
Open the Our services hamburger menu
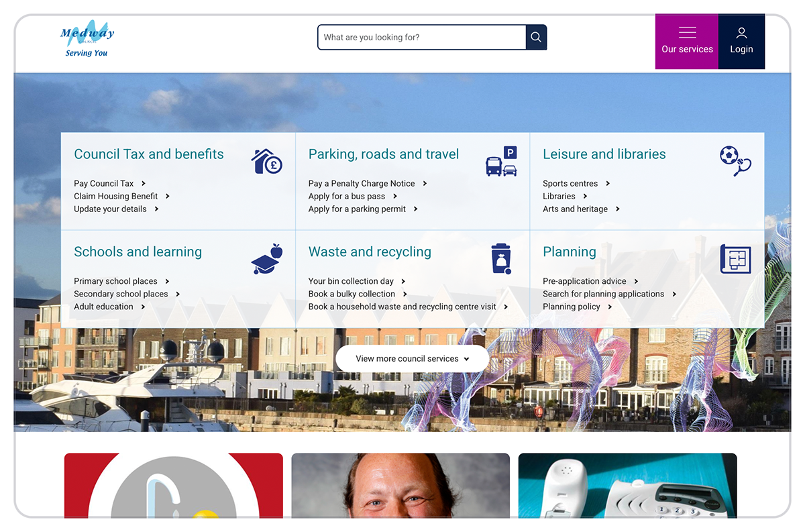[x=686, y=32]
